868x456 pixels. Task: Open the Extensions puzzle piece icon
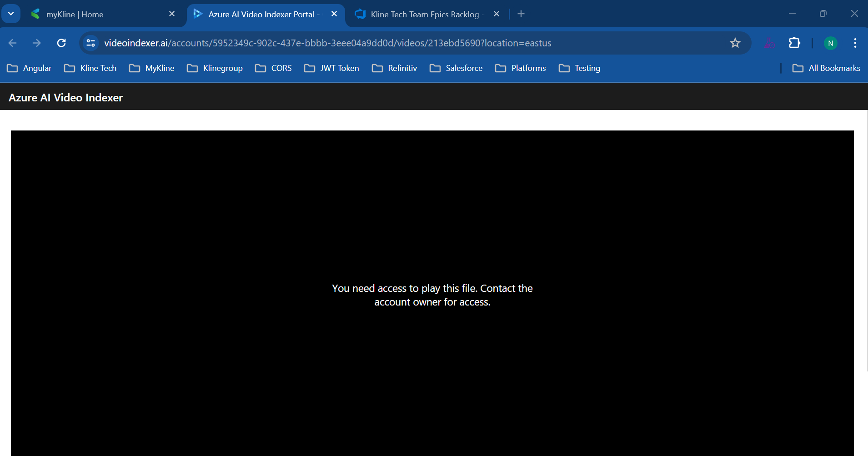click(x=794, y=43)
